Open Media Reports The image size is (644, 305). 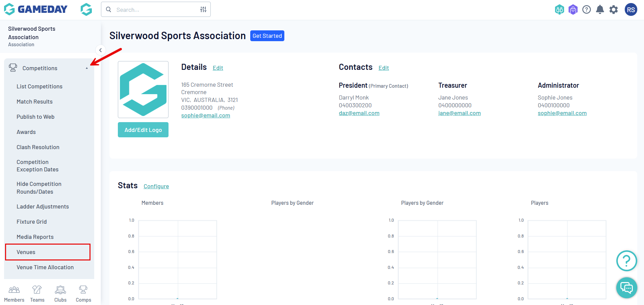pyautogui.click(x=35, y=237)
